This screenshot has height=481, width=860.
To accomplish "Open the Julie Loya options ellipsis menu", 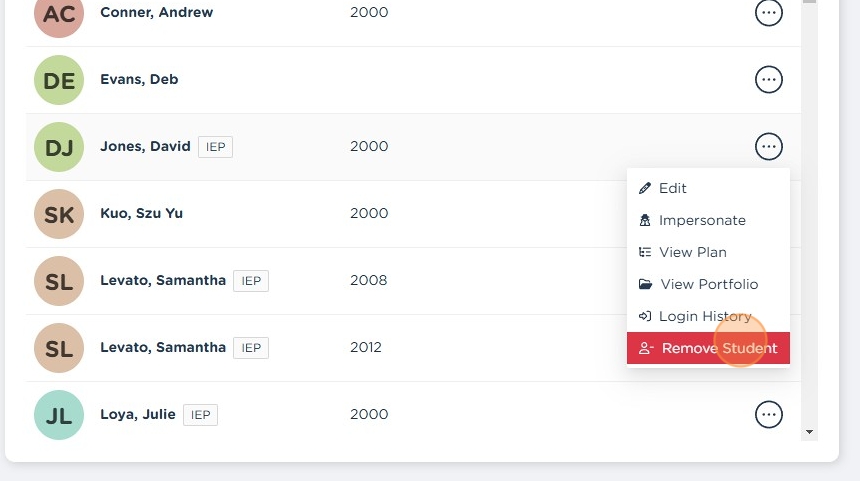I will click(768, 413).
